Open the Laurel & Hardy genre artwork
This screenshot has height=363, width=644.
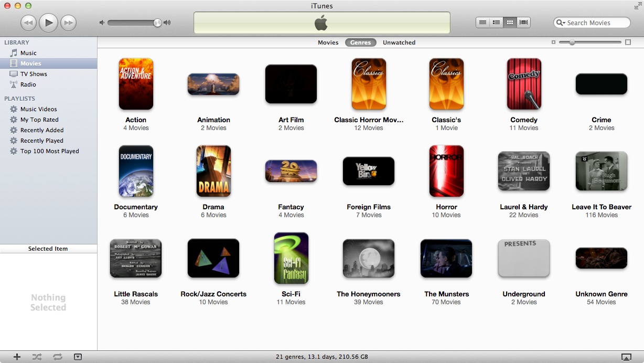pyautogui.click(x=524, y=171)
